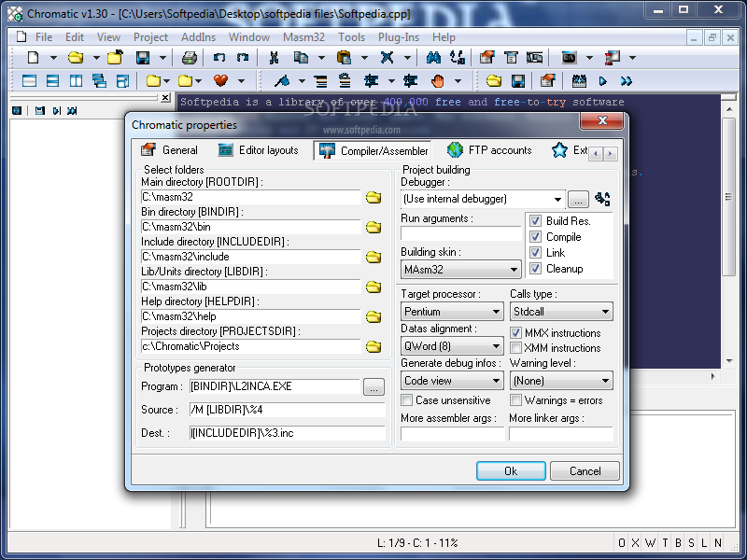Click the Undo toolbar icon
Viewport: 747px width, 560px height.
pos(219,58)
